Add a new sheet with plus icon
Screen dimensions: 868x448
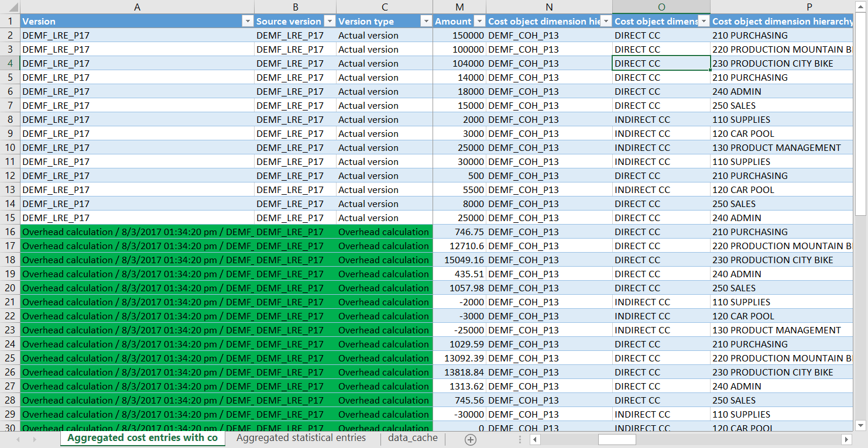point(471,439)
